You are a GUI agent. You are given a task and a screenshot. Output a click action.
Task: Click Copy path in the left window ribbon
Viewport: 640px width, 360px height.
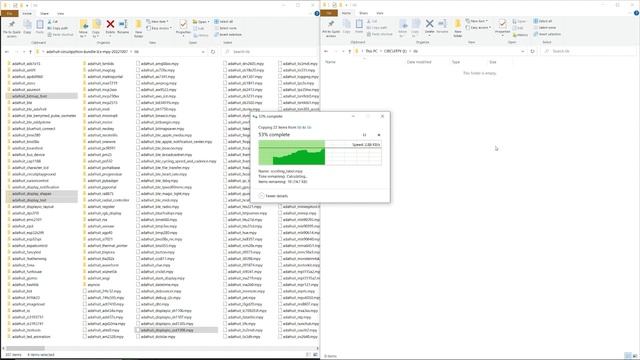coord(58,28)
